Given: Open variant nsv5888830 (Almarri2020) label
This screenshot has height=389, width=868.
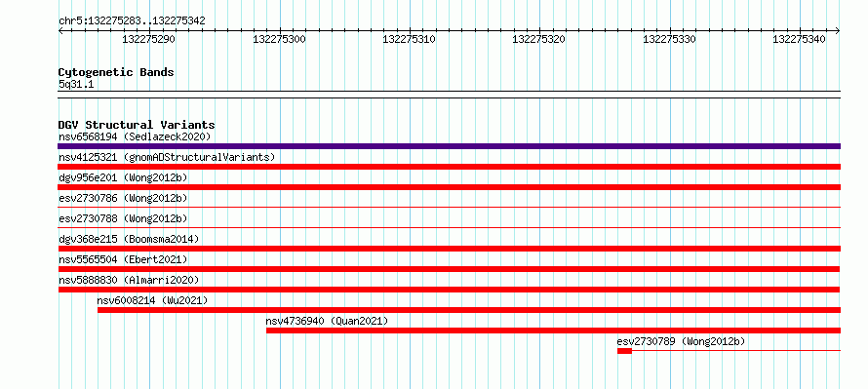Looking at the screenshot, I should pos(129,280).
